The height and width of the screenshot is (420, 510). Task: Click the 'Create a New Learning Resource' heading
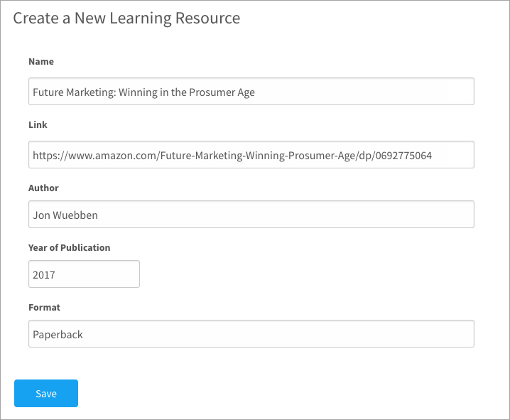point(126,18)
